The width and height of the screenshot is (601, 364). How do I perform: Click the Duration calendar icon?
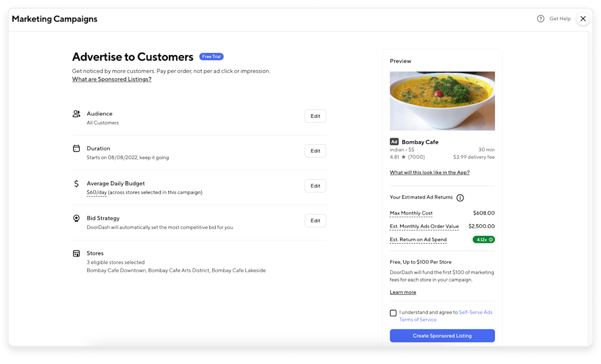(x=76, y=148)
